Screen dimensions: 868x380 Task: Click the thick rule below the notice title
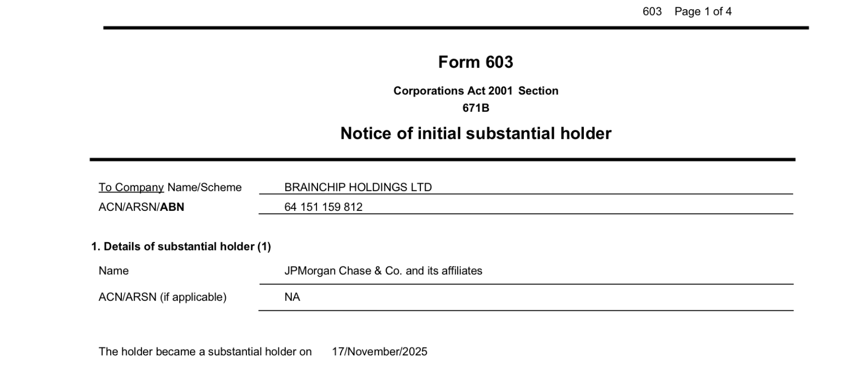442,160
